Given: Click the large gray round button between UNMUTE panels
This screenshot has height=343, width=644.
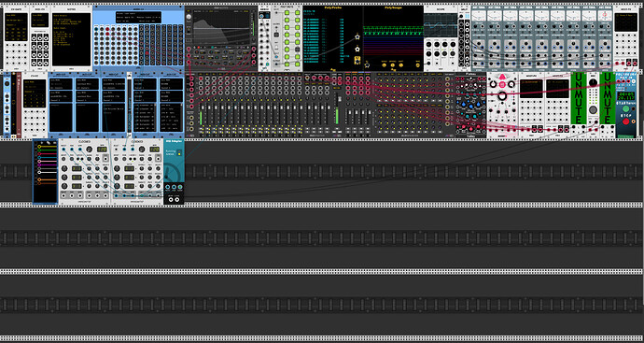Looking at the screenshot, I should (593, 109).
